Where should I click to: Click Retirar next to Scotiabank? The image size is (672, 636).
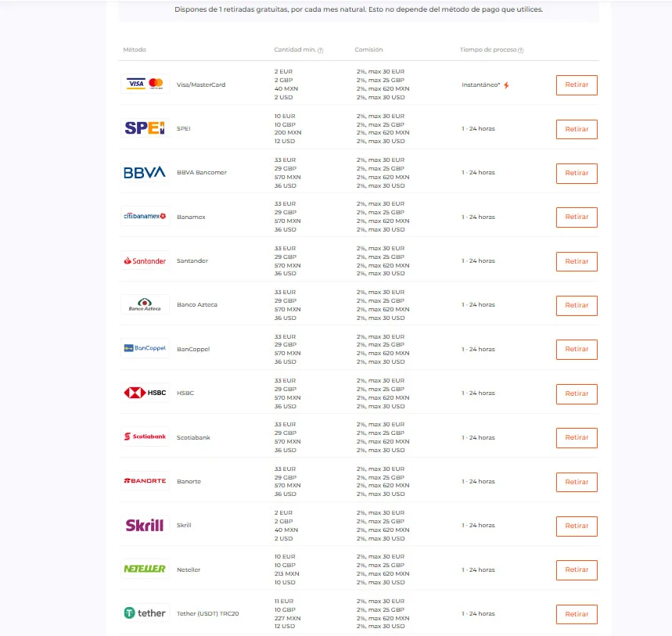(577, 437)
